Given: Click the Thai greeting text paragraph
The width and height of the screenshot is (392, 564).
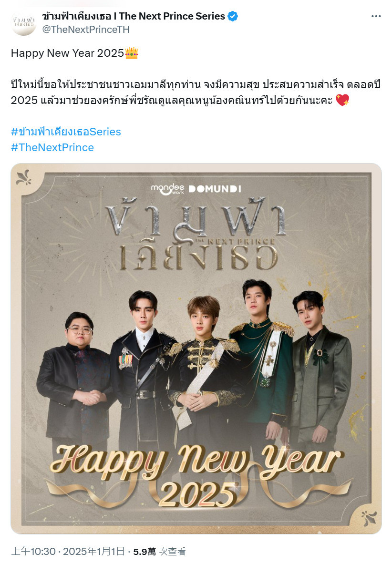Looking at the screenshot, I should click(x=196, y=92).
